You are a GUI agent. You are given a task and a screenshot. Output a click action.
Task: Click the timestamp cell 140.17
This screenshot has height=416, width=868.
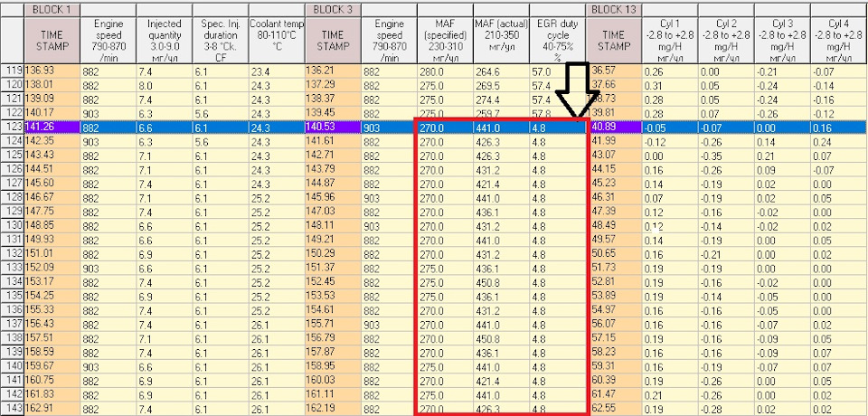(x=52, y=114)
